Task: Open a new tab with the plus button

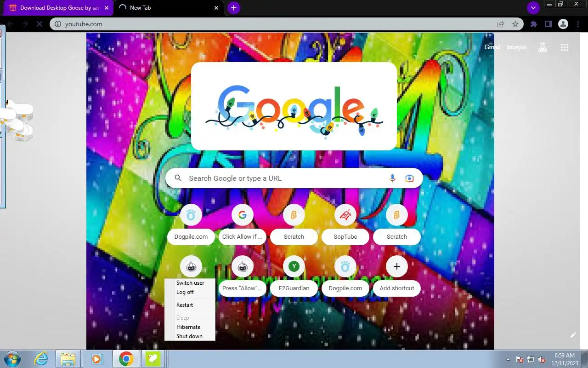Action: point(234,8)
